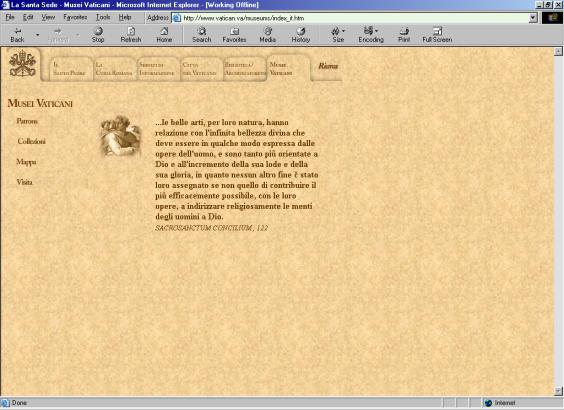Open the Encoding dropdown button
The image size is (564, 410).
tap(371, 35)
